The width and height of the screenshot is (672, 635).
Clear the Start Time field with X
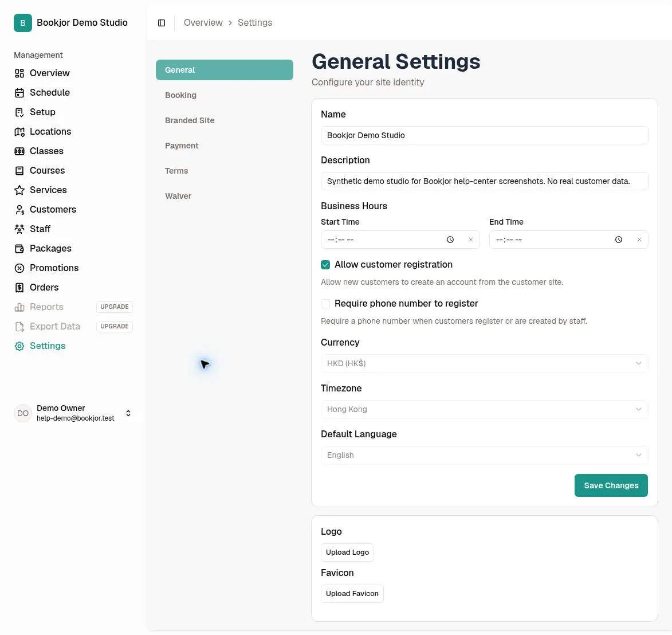point(470,240)
